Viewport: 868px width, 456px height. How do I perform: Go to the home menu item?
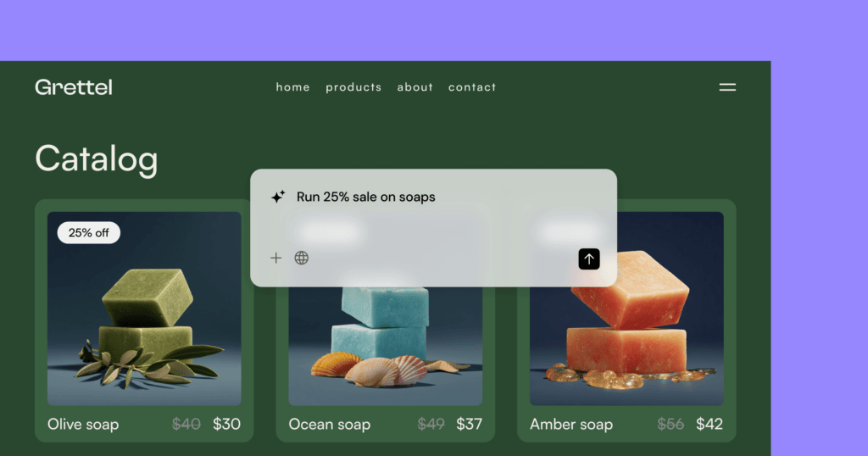pyautogui.click(x=292, y=87)
